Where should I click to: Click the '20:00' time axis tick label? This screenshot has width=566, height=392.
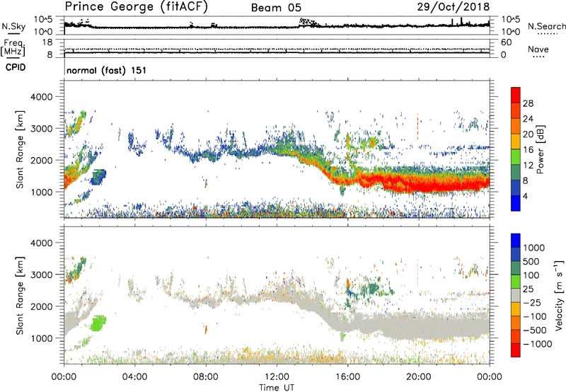(x=418, y=377)
